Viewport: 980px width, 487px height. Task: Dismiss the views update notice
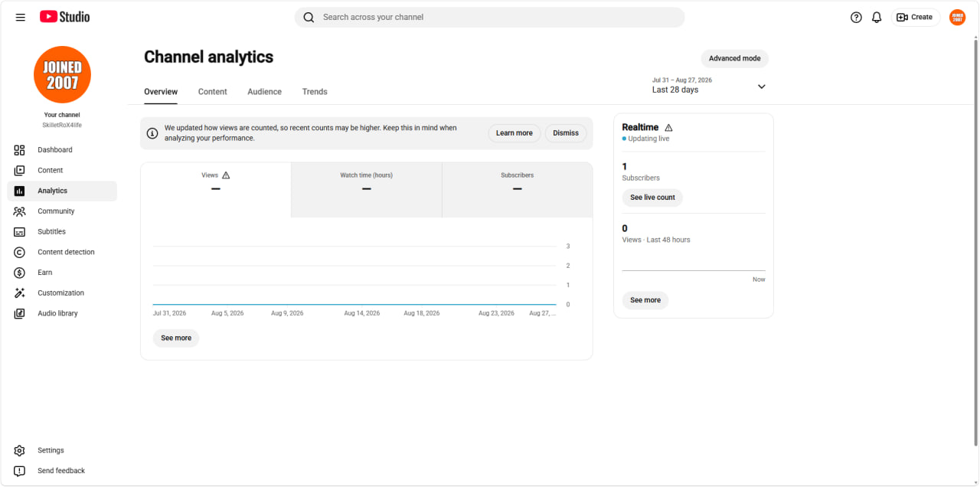[566, 133]
